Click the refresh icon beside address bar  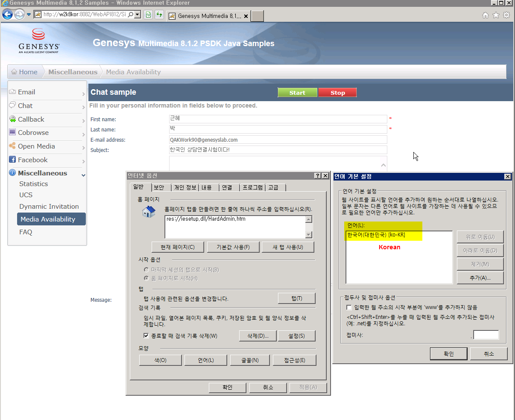point(159,15)
